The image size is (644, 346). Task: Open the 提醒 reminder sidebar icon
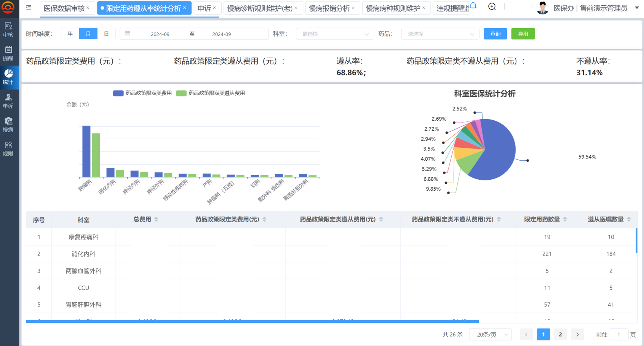tap(8, 53)
